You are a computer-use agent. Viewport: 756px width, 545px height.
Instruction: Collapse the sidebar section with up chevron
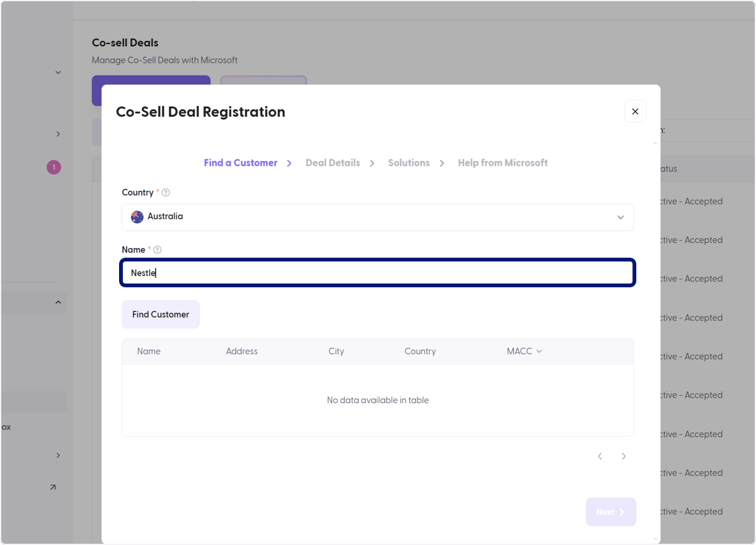coord(58,302)
